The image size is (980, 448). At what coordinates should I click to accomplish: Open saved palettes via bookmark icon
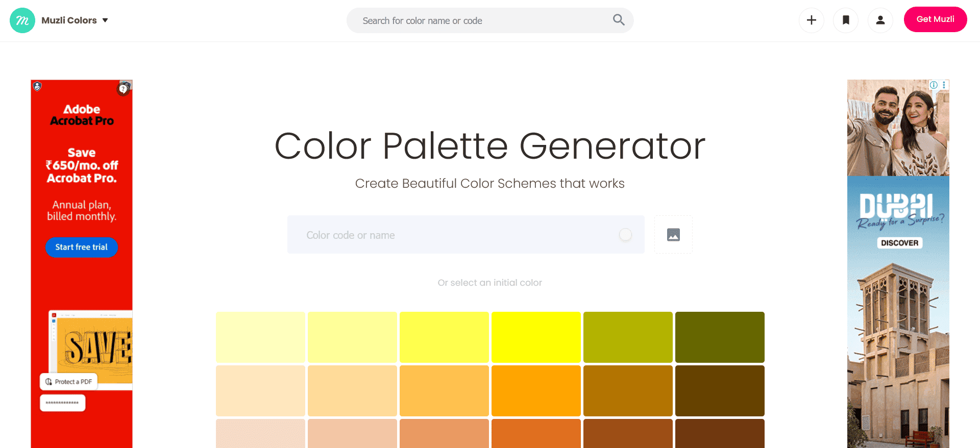click(846, 20)
